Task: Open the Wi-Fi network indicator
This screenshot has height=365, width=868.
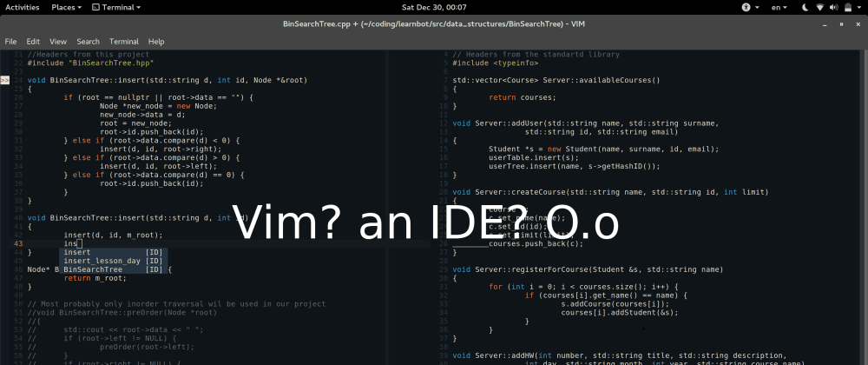Action: [820, 7]
